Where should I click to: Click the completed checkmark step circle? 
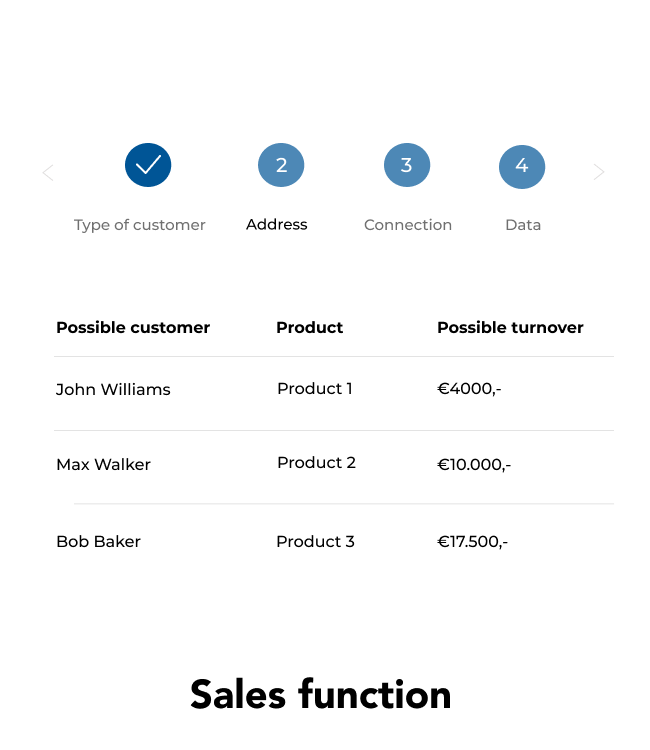(148, 165)
